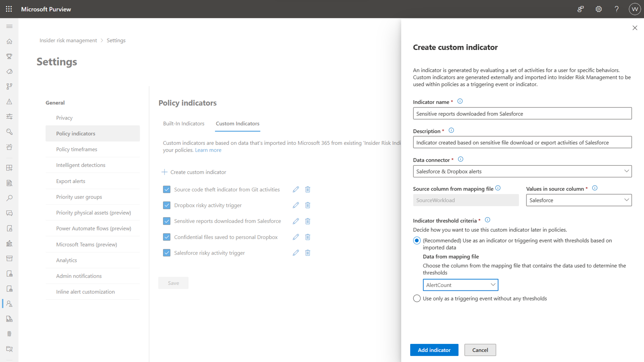
Task: Focus the Indicator name text field
Action: click(x=522, y=113)
